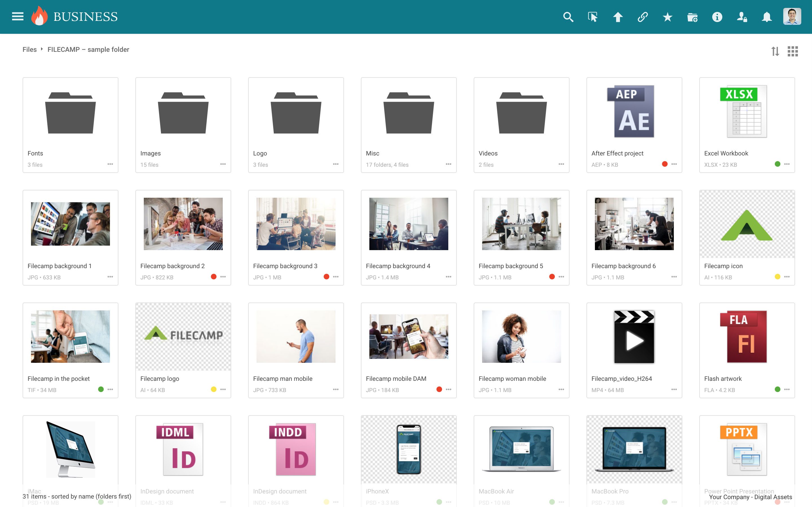Open the user permissions icon
812x507 pixels.
tap(742, 17)
